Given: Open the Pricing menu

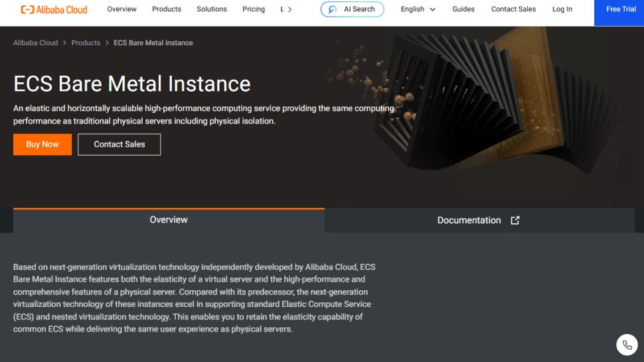Looking at the screenshot, I should [x=254, y=9].
